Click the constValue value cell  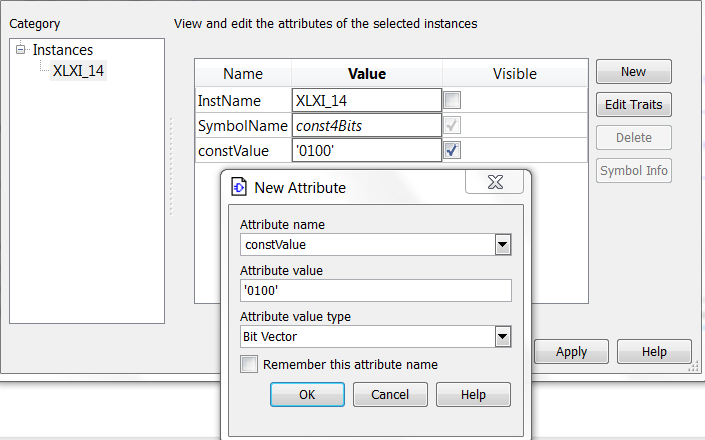[x=367, y=151]
